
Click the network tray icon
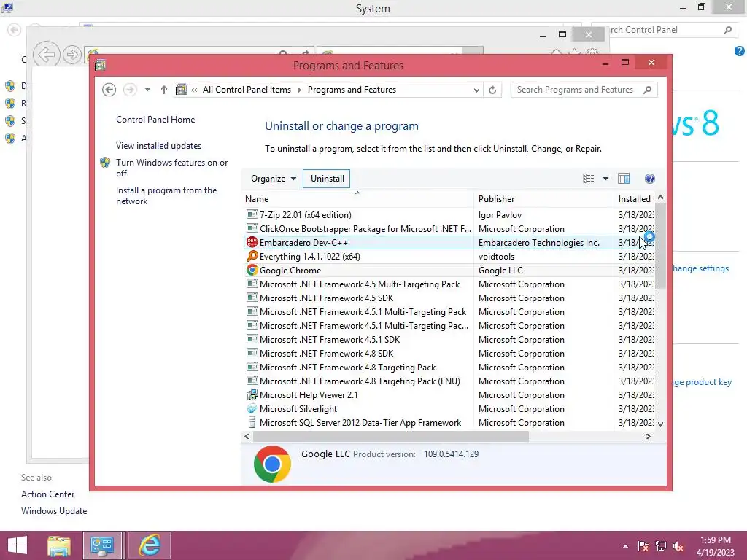pos(661,546)
